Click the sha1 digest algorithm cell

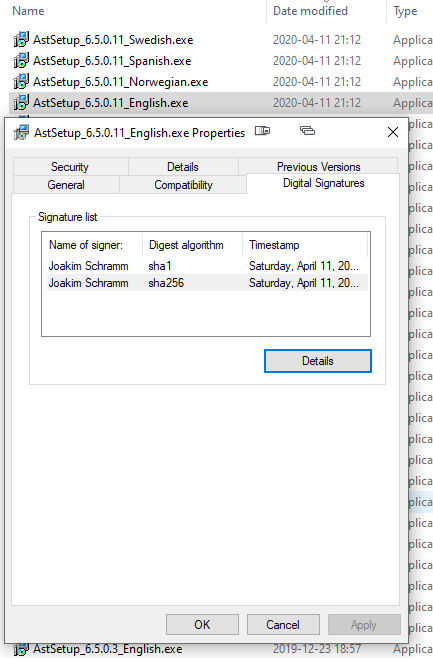(160, 266)
